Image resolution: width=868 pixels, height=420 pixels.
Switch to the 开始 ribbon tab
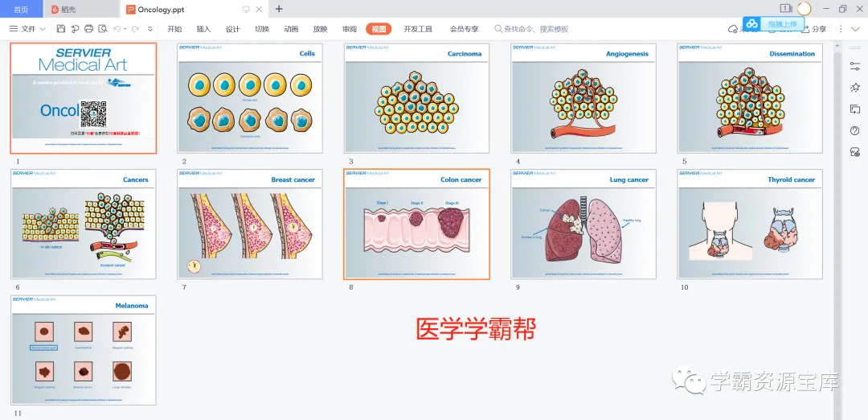(x=174, y=29)
